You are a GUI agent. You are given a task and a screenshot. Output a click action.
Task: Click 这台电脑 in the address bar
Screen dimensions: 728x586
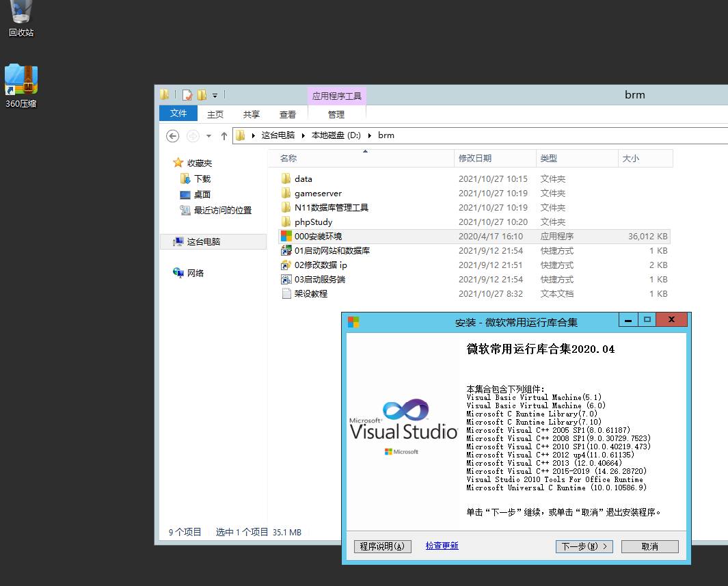278,135
